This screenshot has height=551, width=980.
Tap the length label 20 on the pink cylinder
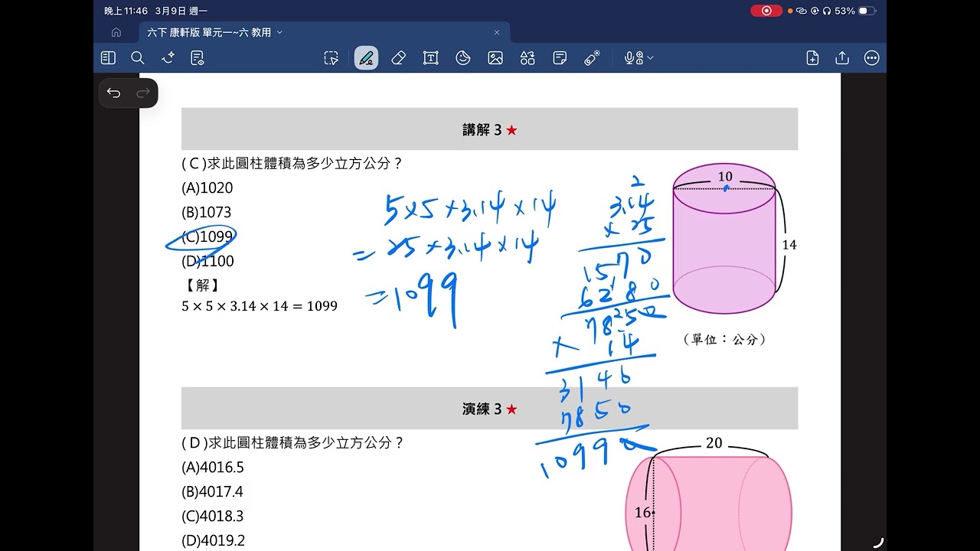click(x=714, y=443)
